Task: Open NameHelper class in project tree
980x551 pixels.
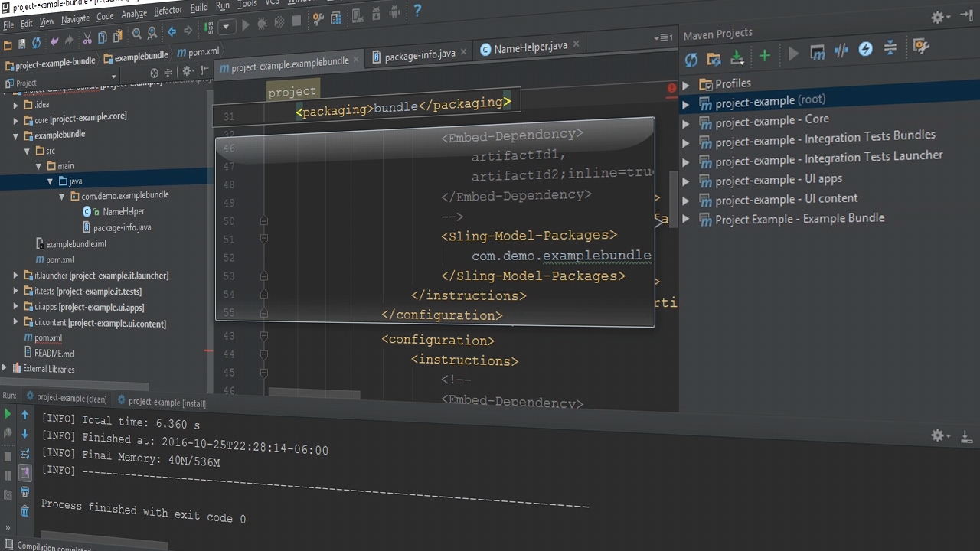Action: click(122, 211)
